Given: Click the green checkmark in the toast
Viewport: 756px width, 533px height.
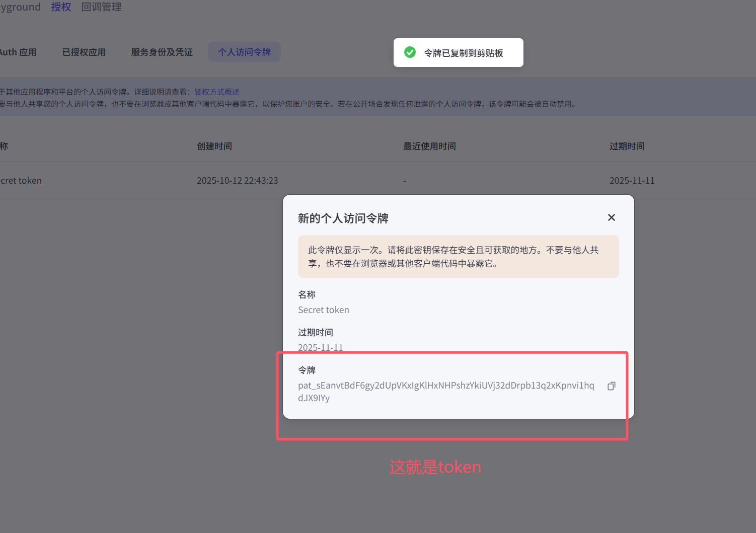Looking at the screenshot, I should (x=410, y=52).
